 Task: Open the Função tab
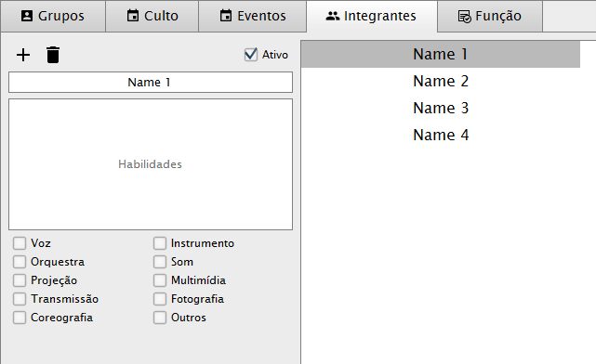click(x=490, y=16)
